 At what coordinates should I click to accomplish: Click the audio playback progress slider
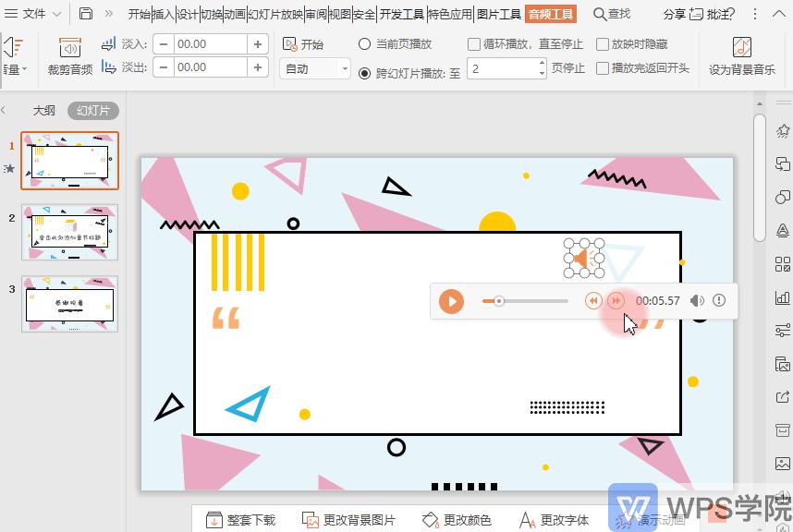coord(527,301)
